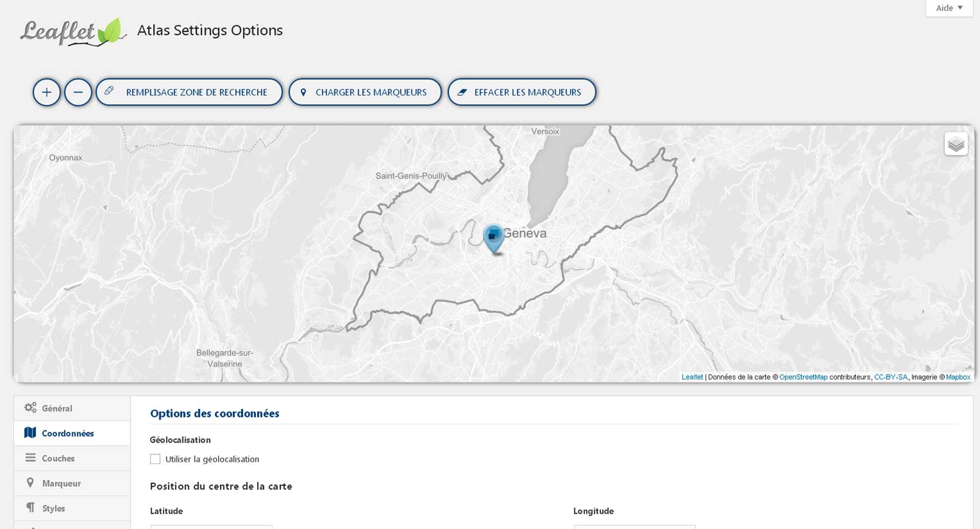This screenshot has height=529, width=980.
Task: Click Effacer les marqueurs button
Action: (x=522, y=92)
